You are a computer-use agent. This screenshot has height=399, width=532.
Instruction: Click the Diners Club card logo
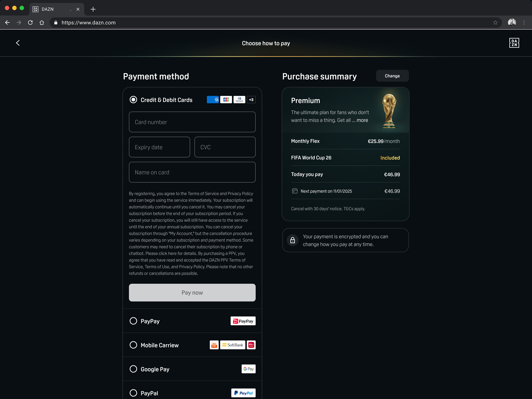click(239, 100)
